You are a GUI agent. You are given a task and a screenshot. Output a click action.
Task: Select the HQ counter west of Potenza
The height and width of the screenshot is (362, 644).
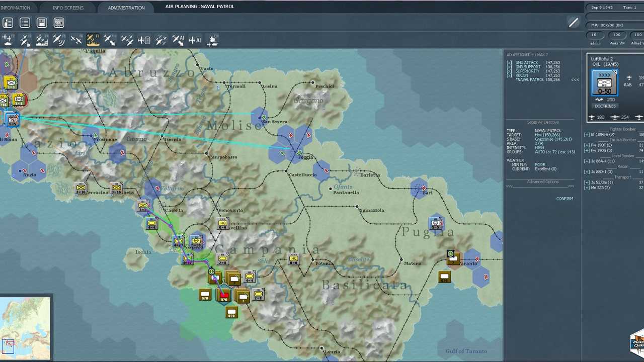293,259
